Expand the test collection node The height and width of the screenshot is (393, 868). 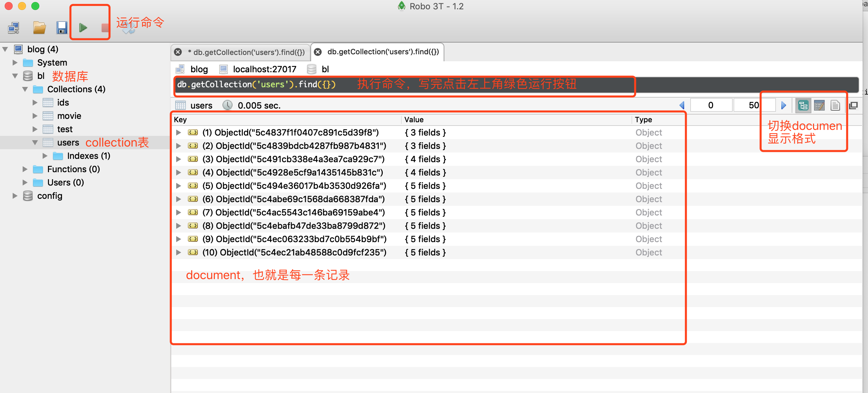tap(35, 129)
